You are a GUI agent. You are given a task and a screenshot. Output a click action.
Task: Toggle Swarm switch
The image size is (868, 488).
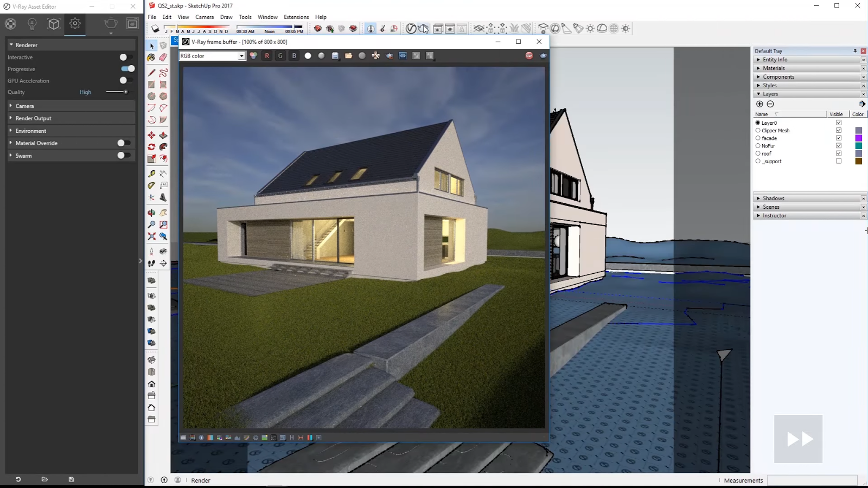pyautogui.click(x=124, y=156)
